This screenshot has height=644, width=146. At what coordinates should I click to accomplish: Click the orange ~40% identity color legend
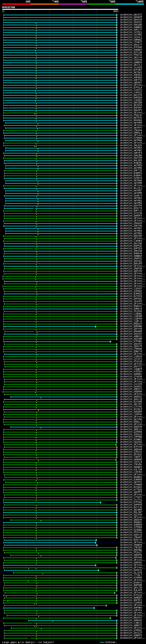tap(45, 4)
